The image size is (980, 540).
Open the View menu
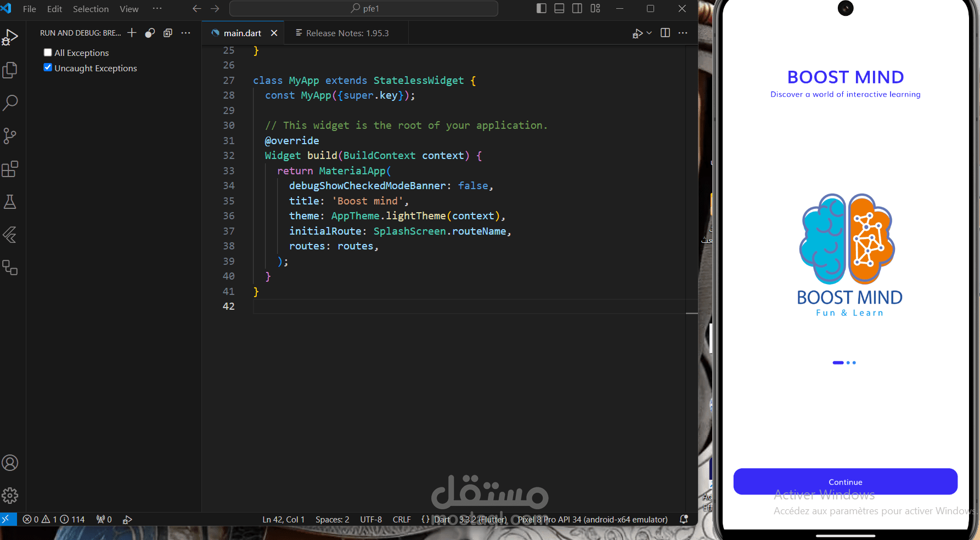click(129, 9)
